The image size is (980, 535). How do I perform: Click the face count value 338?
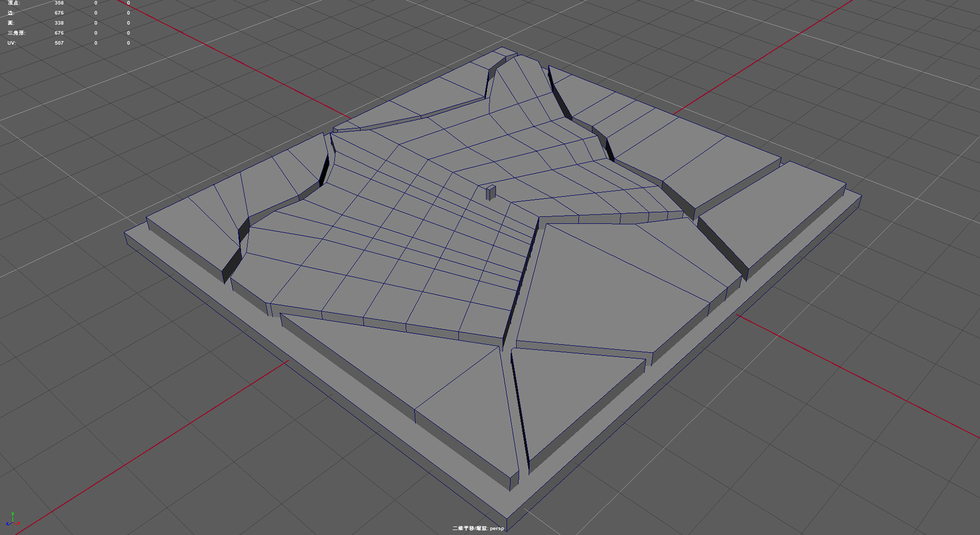[x=59, y=23]
